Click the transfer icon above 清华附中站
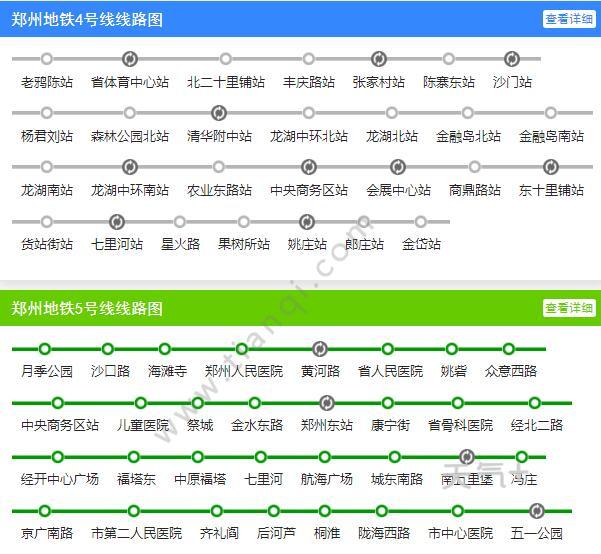The image size is (601, 554). point(219,113)
